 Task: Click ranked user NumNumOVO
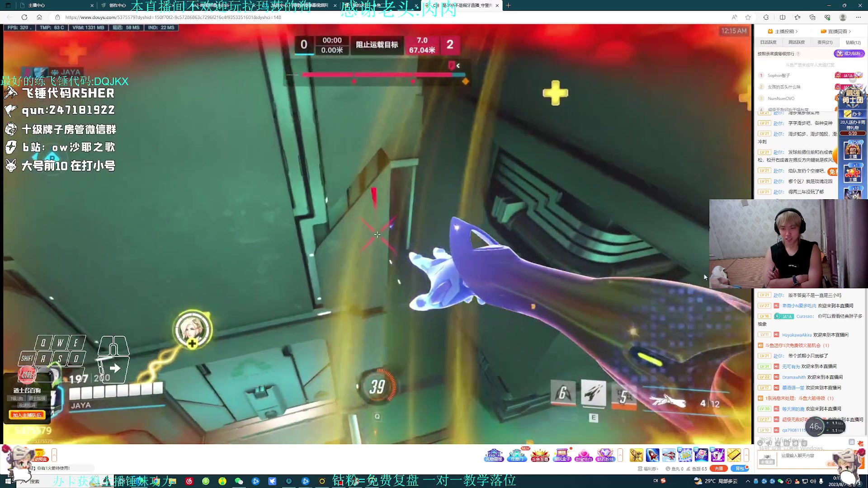(x=781, y=99)
